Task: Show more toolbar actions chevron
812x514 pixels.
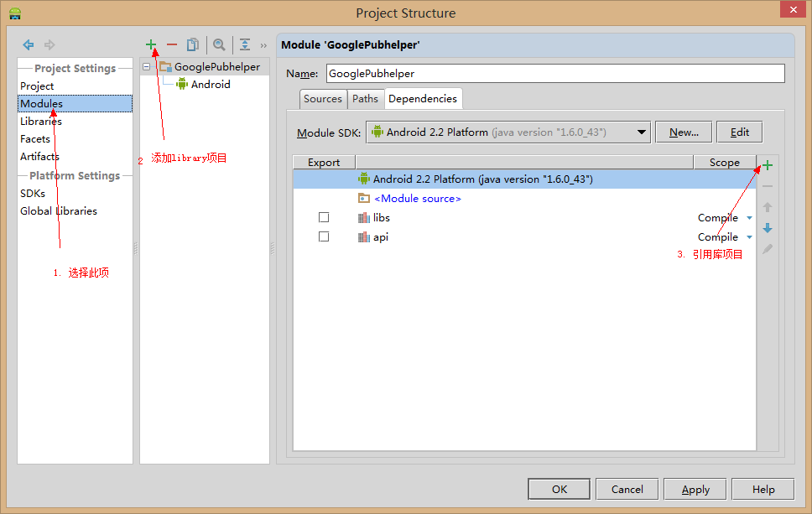Action: (x=263, y=45)
